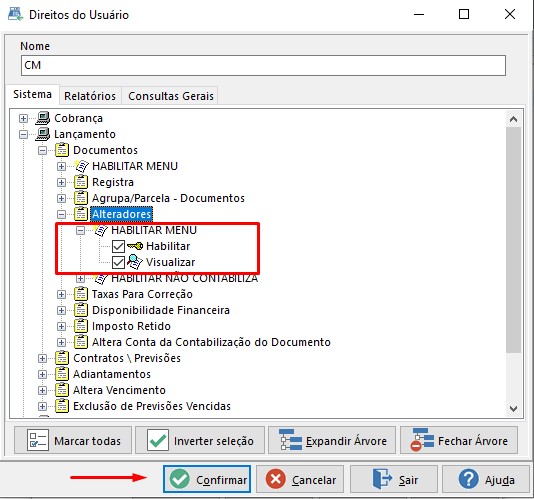Screen dimensions: 534x499
Task: Expand the Altera Vencimento node
Action: (42, 390)
